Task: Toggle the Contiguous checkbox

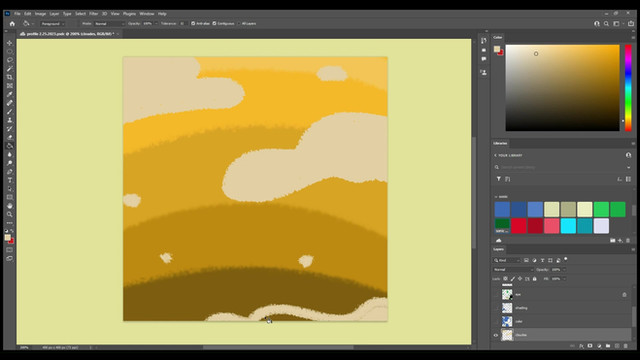Action: [x=214, y=24]
